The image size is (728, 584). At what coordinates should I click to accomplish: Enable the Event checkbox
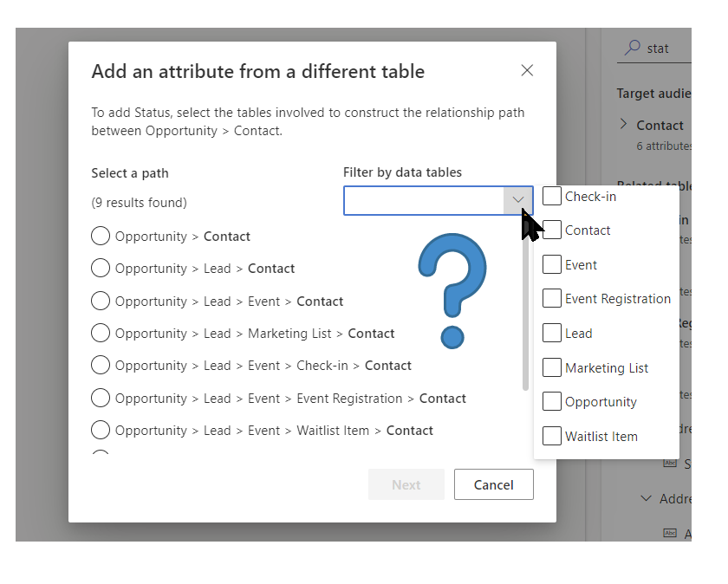pos(551,264)
